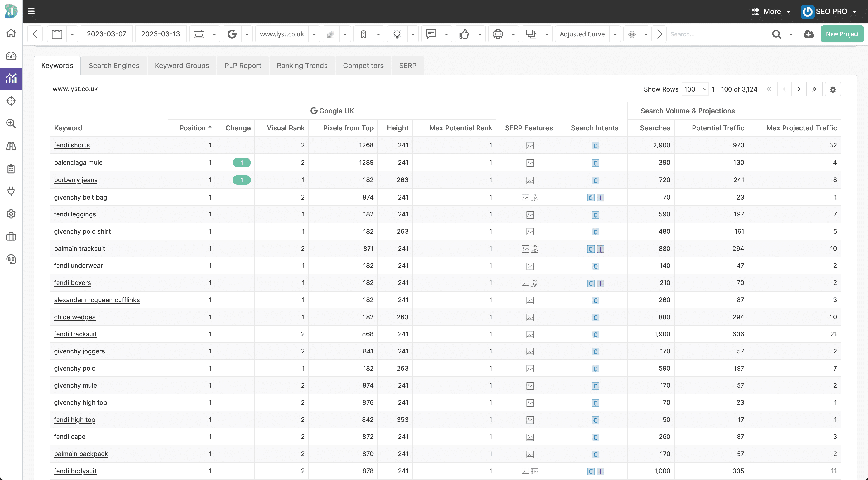Expand the globe icon dropdown arrow
The width and height of the screenshot is (868, 480).
[513, 34]
